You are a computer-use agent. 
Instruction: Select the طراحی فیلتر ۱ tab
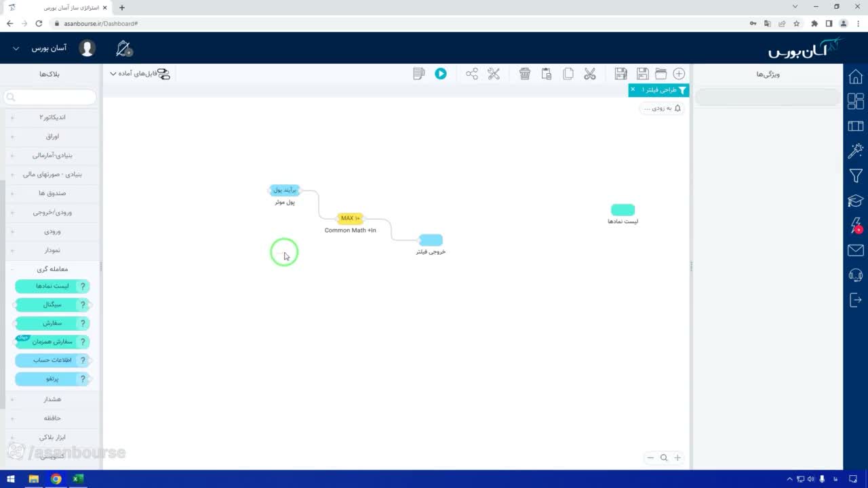[660, 90]
